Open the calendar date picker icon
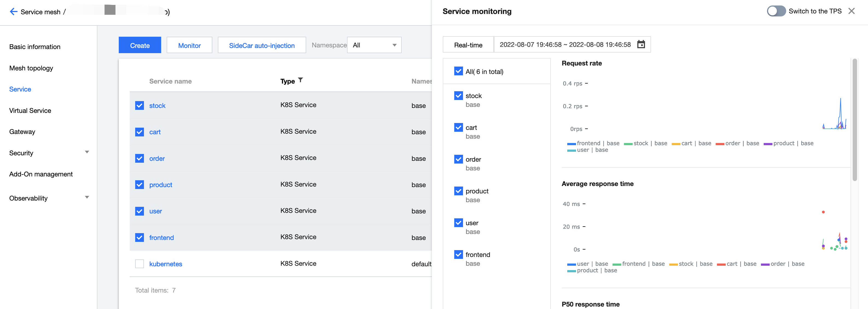The height and width of the screenshot is (309, 868). 641,45
